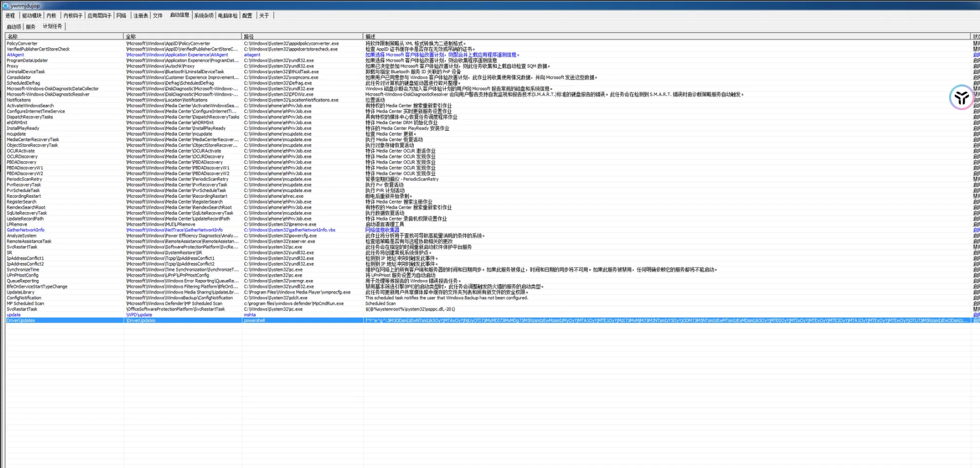Select the ConfigureInternetTimeService task row

pos(492,111)
